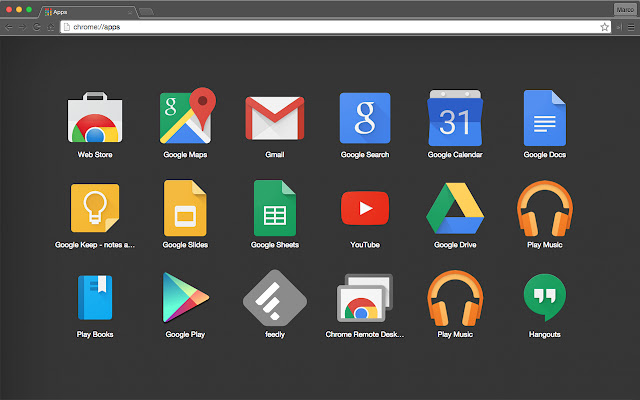
Task: Go to the home page button
Action: [51, 27]
